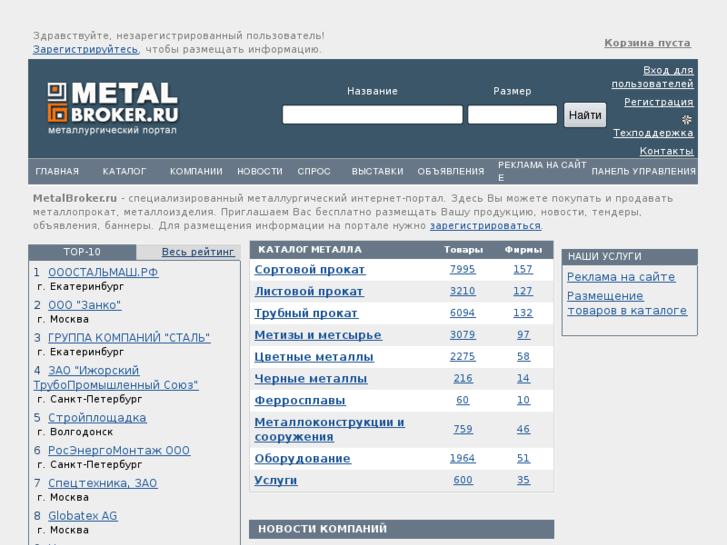The width and height of the screenshot is (727, 545).
Task: Open Сортовой прокат category
Action: (310, 269)
